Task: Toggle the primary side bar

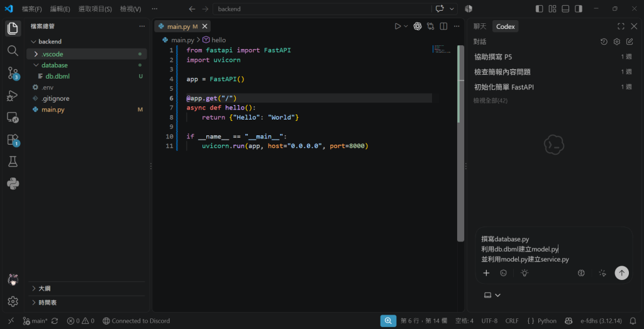Action: [540, 9]
